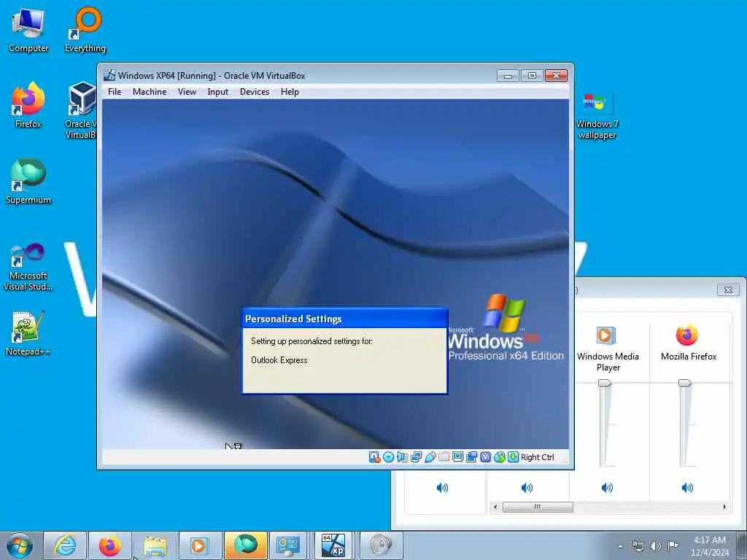Click the keyboard capture green arrow indicator
This screenshot has width=747, height=560.
point(513,457)
